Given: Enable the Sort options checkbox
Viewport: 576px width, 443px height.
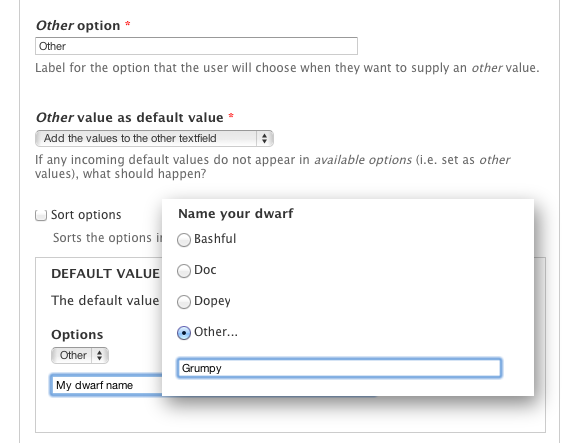Looking at the screenshot, I should click(x=41, y=215).
